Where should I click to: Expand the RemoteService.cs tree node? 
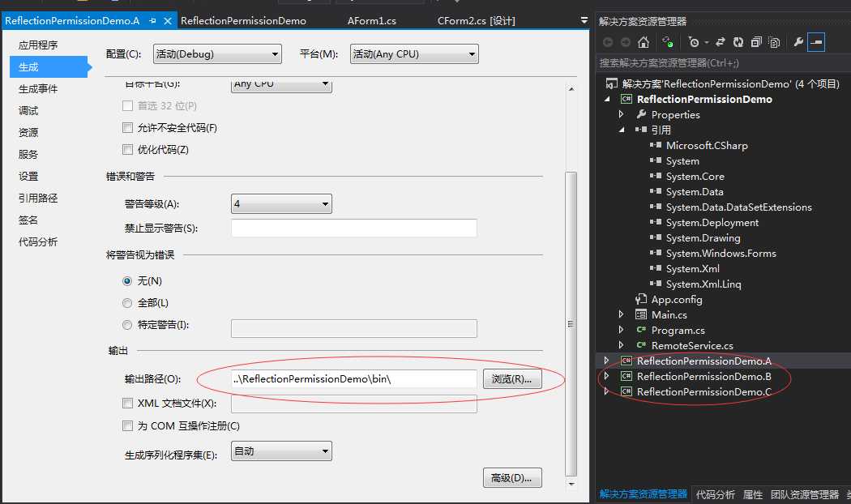tap(622, 345)
